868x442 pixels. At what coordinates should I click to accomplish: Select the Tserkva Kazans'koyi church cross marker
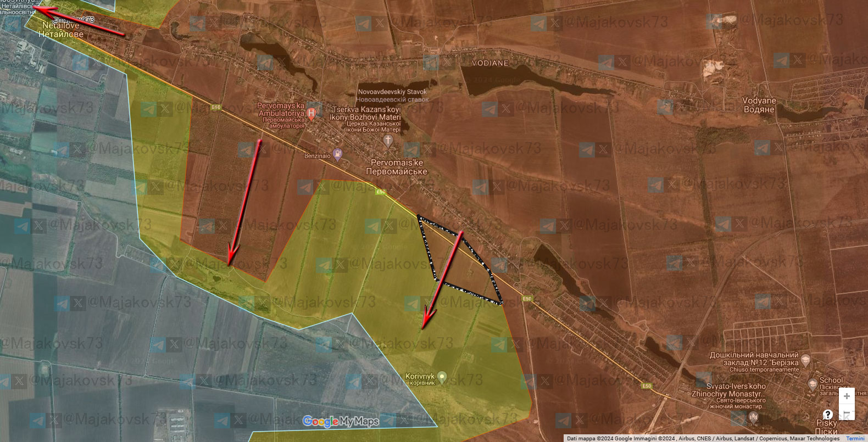(x=388, y=141)
